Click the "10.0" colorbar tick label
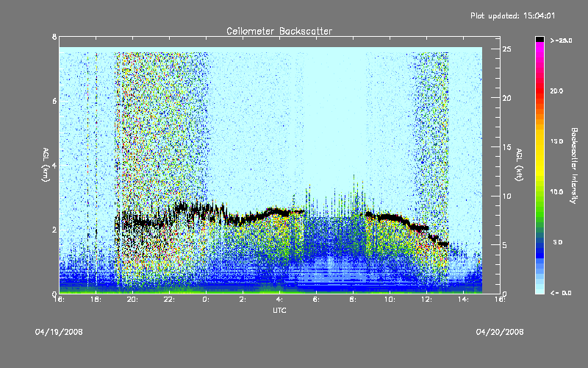588x368 pixels. (x=556, y=192)
